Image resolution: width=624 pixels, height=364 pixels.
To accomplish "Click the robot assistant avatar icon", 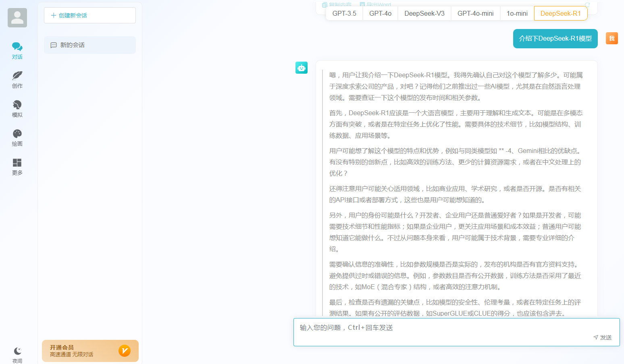I will 302,68.
